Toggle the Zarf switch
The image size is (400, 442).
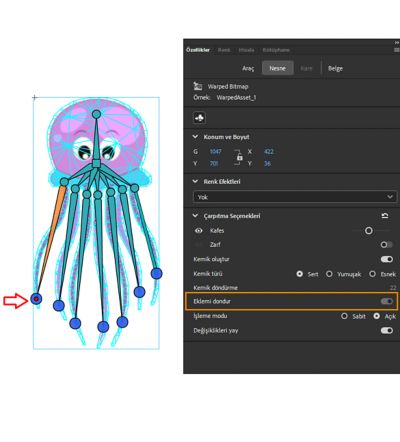pos(386,245)
